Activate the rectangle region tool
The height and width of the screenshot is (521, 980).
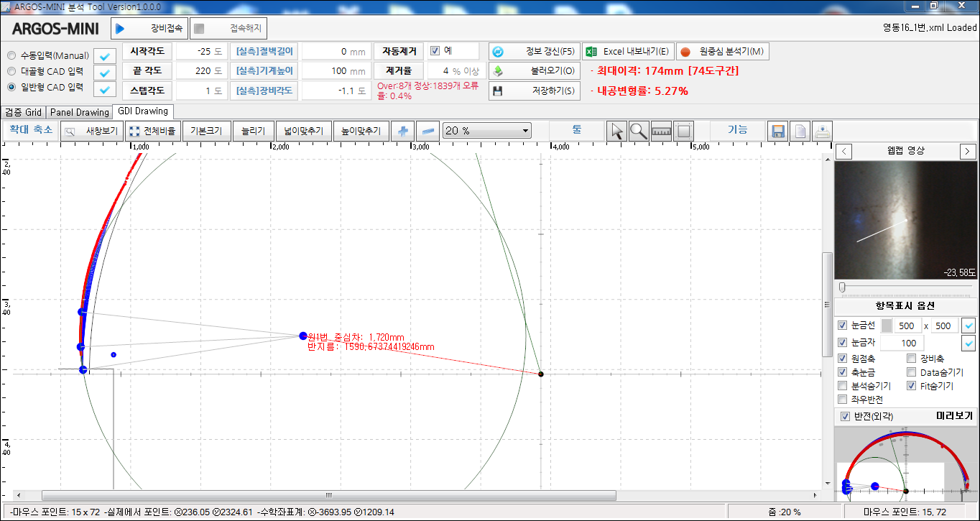683,131
